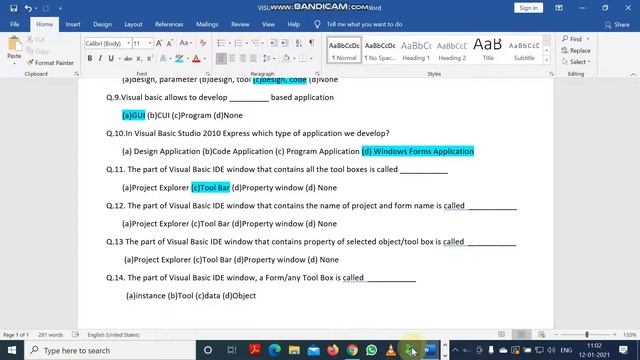Screen dimensions: 640x360
Task: Switch to the Insert tab
Action: pos(73,24)
